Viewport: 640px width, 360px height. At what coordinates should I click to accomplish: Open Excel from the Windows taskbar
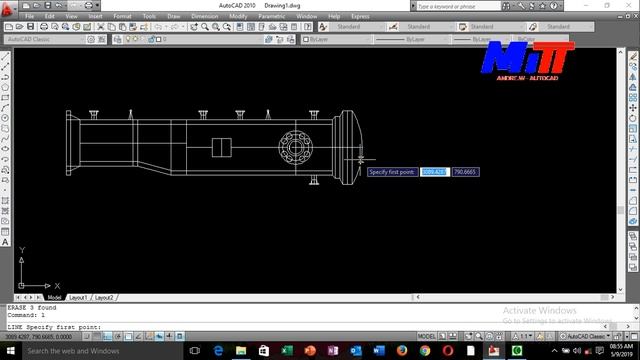click(287, 351)
